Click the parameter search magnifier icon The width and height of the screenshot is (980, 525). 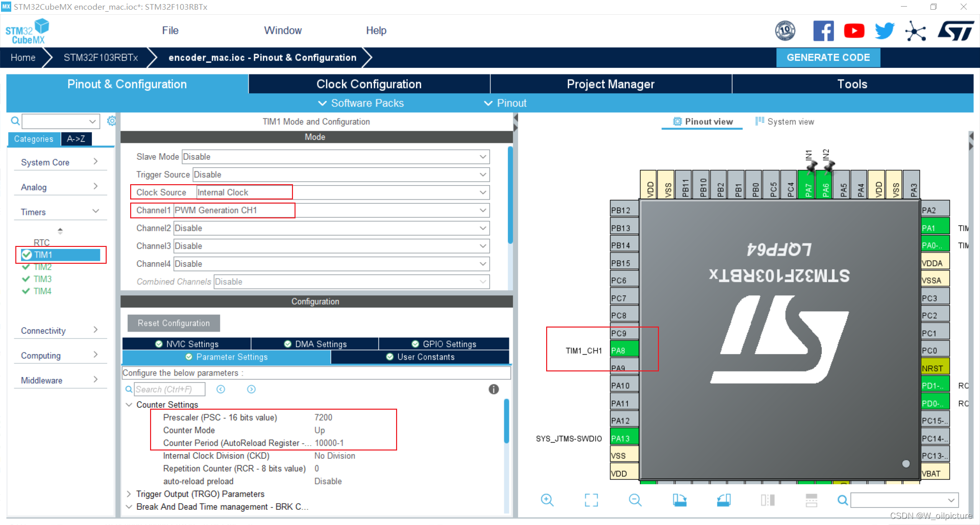tap(129, 389)
